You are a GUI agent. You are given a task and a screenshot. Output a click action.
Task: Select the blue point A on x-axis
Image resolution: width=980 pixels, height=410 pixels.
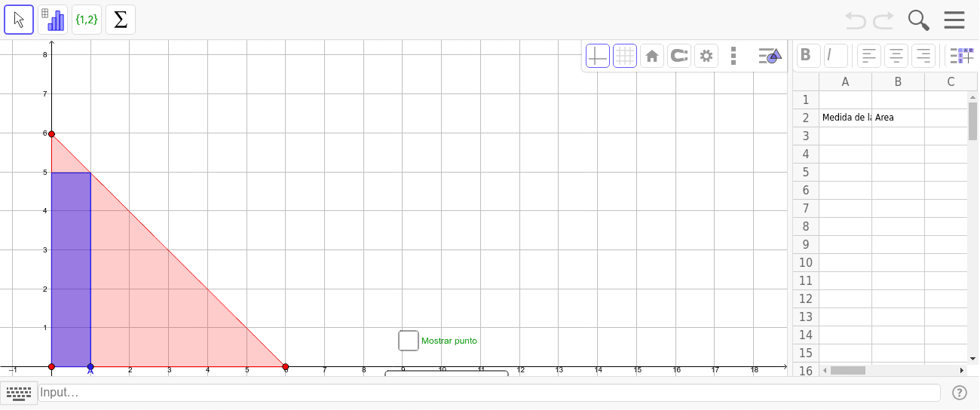[90, 367]
